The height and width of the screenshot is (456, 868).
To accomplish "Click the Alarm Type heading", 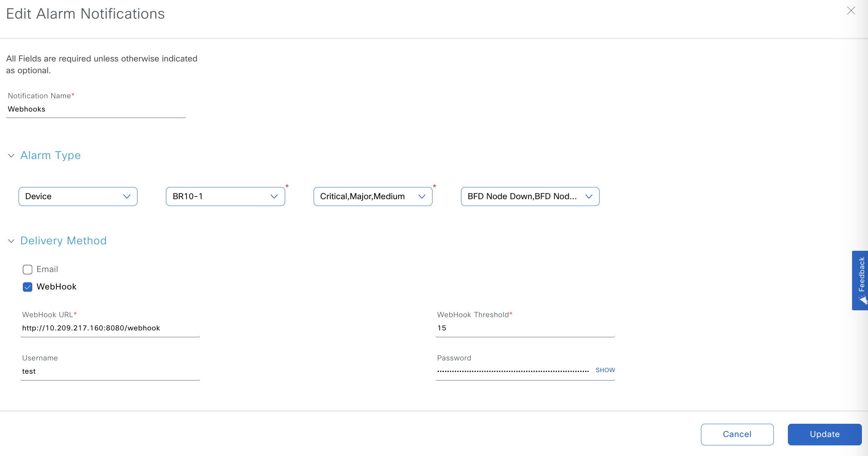I will pyautogui.click(x=51, y=156).
